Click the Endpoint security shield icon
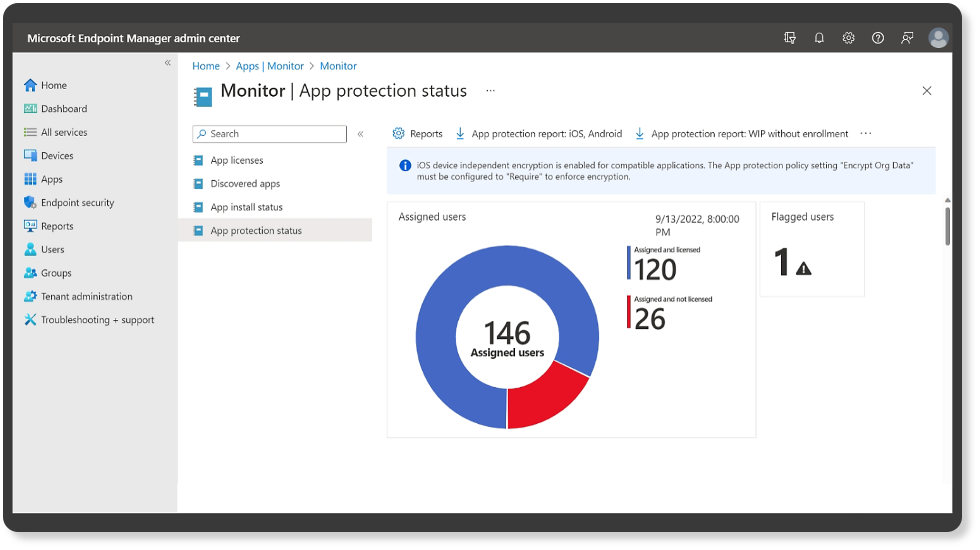The width and height of the screenshot is (980, 550). (30, 203)
